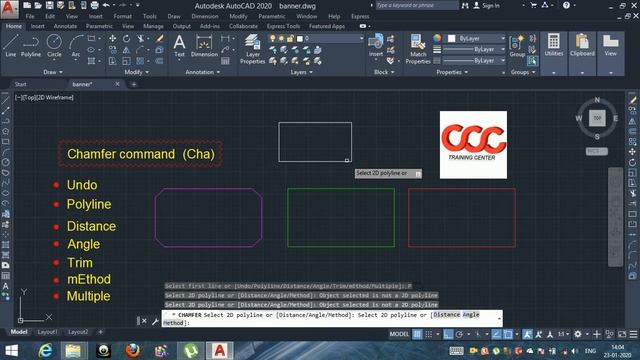Select the Line tool
This screenshot has width=640, height=360.
tap(11, 45)
